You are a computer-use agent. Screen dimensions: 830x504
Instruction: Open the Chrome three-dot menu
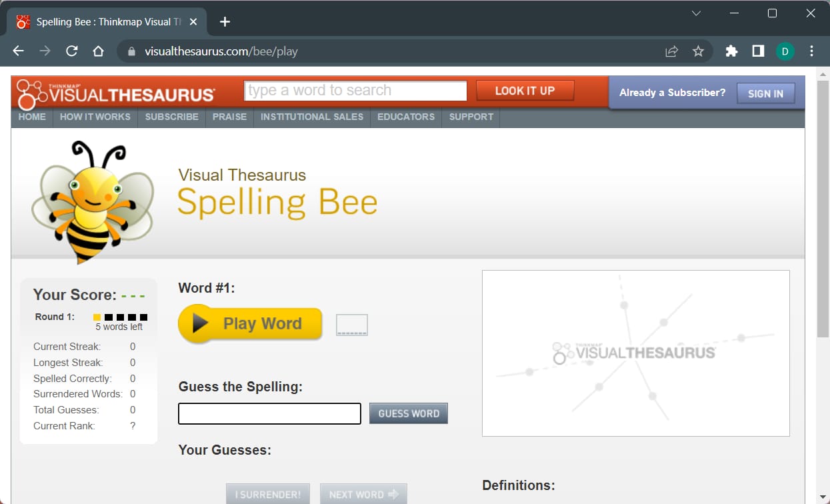point(811,51)
